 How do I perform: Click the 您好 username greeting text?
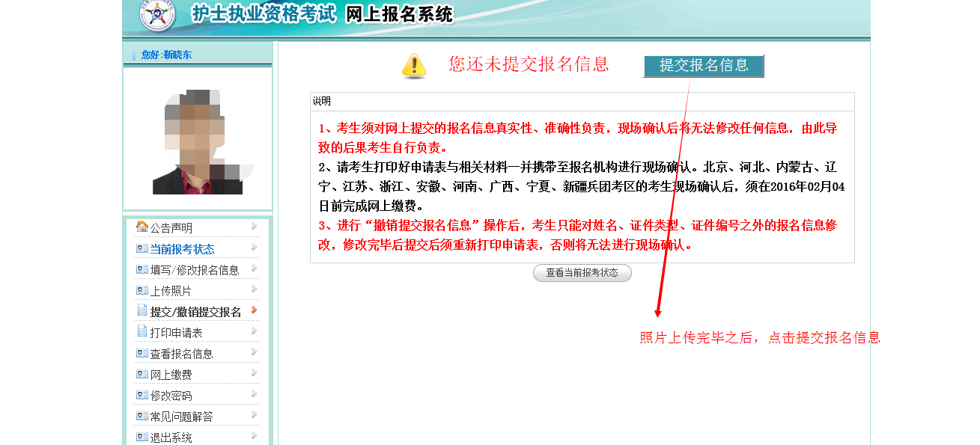pyautogui.click(x=166, y=55)
